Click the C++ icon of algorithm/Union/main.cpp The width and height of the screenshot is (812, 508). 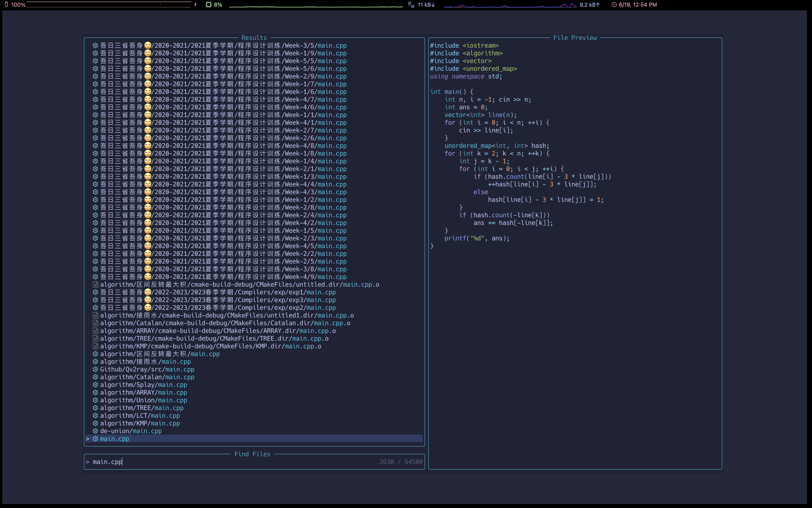click(95, 400)
